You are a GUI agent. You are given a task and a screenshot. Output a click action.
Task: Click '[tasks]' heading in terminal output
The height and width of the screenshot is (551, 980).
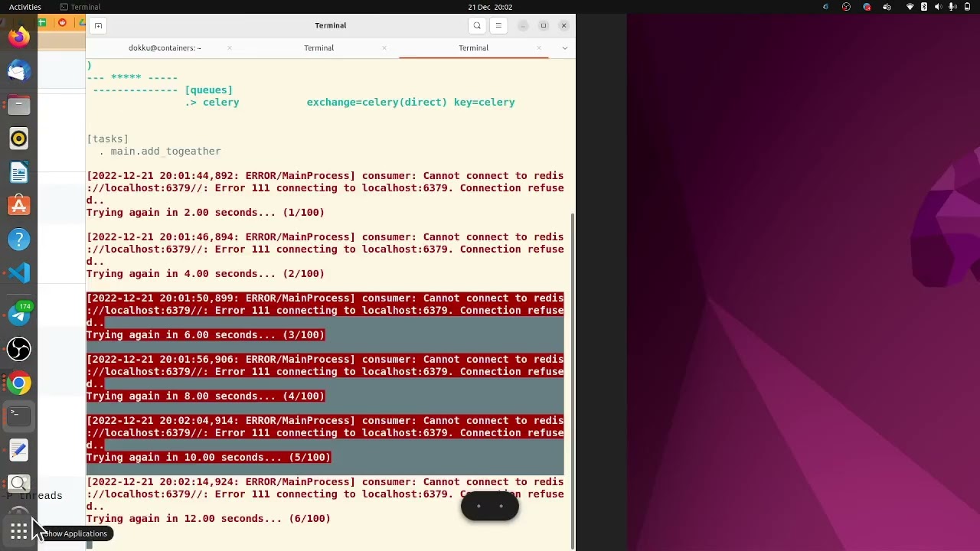pyautogui.click(x=107, y=139)
